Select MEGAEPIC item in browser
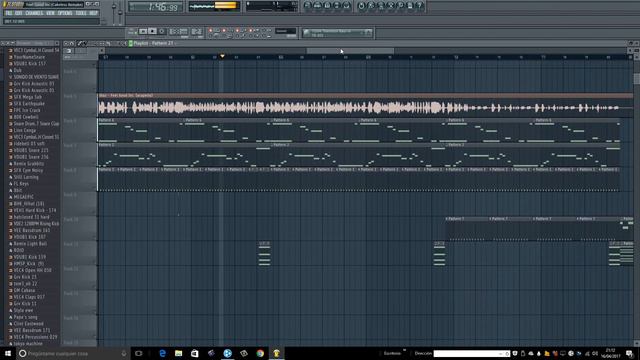 22,197
